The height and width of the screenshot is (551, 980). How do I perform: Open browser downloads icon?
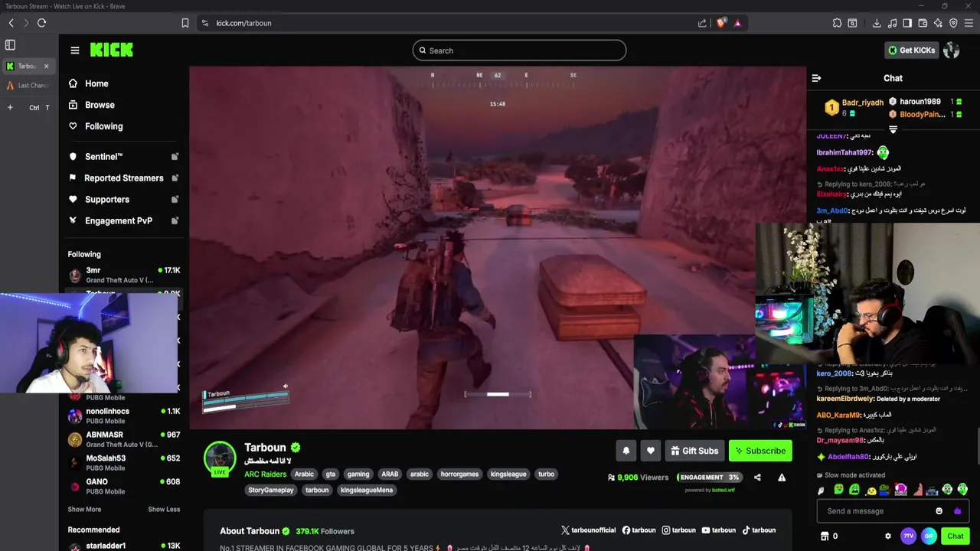pyautogui.click(x=877, y=23)
